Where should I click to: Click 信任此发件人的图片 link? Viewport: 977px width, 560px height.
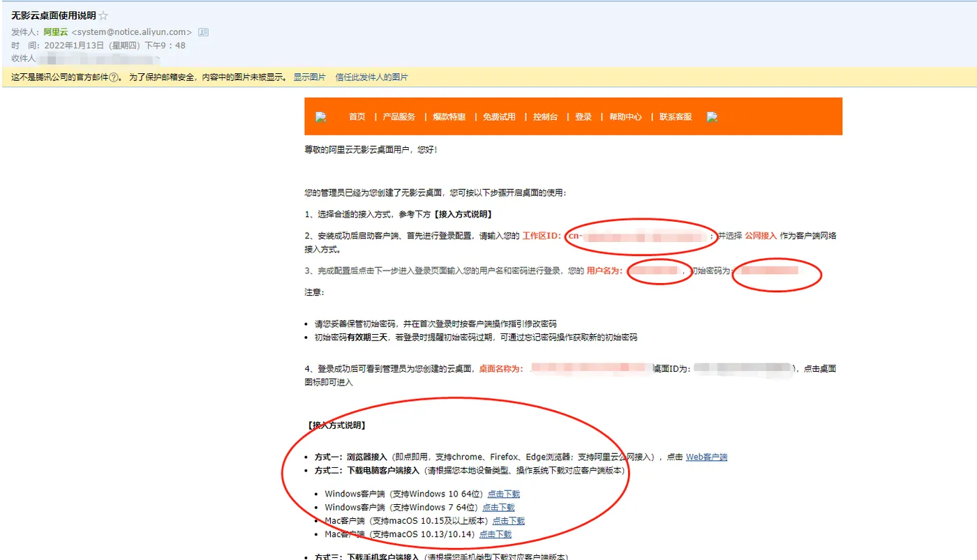tap(372, 77)
